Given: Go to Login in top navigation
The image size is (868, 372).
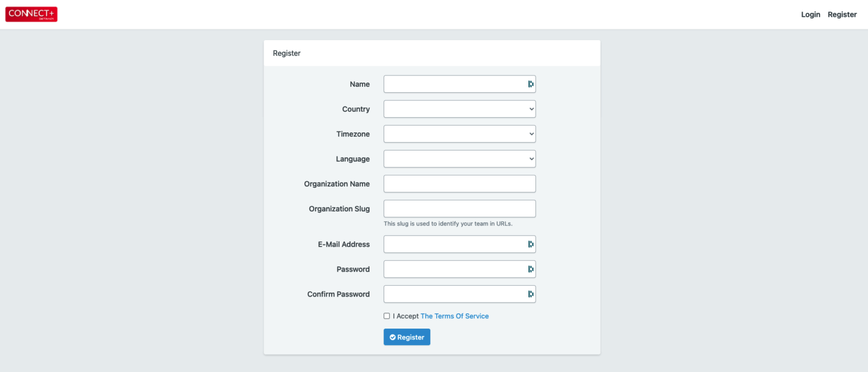Looking at the screenshot, I should pyautogui.click(x=810, y=15).
